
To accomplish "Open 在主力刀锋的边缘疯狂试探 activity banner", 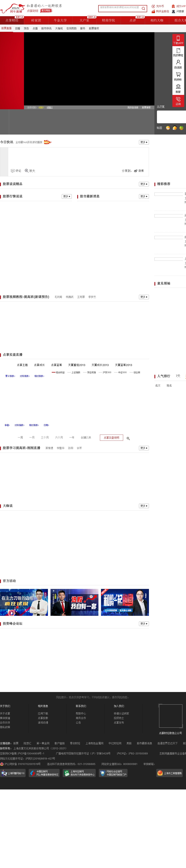I will click(x=24, y=602).
